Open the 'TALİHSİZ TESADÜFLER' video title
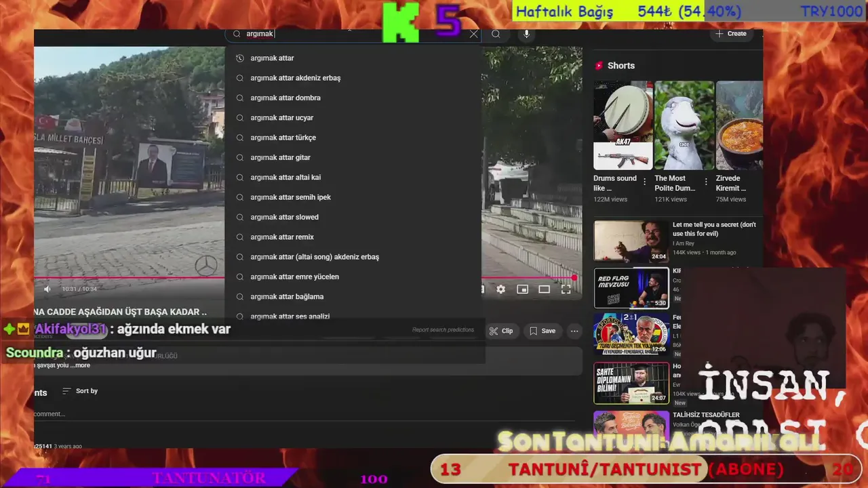Screen dimensions: 868x488 pyautogui.click(x=706, y=415)
